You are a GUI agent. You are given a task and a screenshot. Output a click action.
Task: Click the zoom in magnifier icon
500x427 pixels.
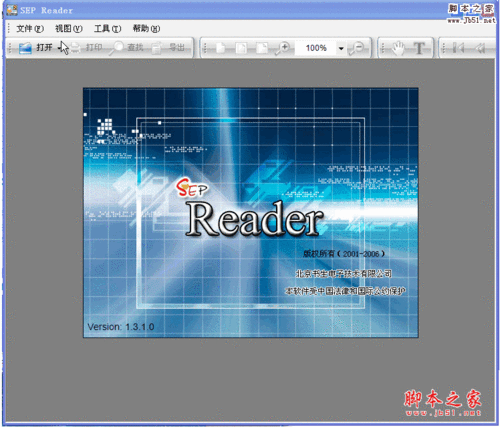pos(282,48)
